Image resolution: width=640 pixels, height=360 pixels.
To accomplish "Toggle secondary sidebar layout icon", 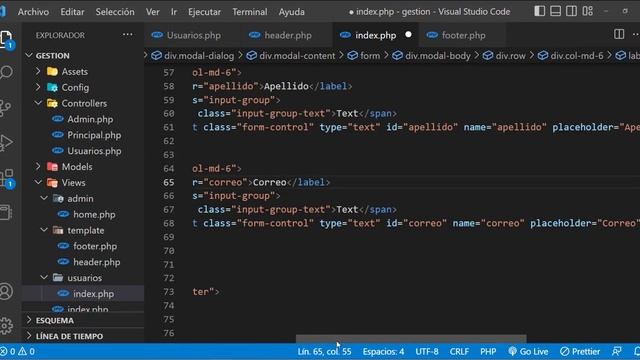I will click(x=571, y=11).
